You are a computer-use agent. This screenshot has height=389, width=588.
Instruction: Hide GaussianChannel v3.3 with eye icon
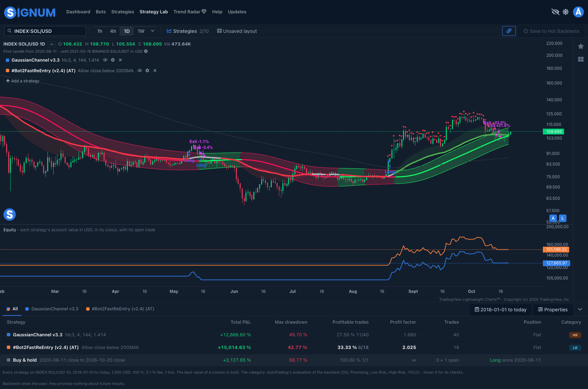(x=105, y=60)
